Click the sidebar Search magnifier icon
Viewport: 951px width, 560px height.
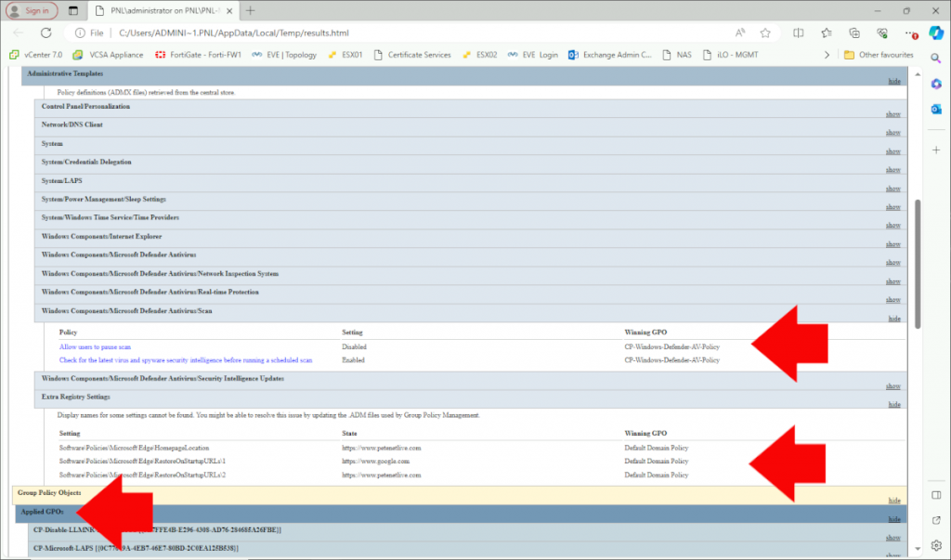pyautogui.click(x=936, y=59)
